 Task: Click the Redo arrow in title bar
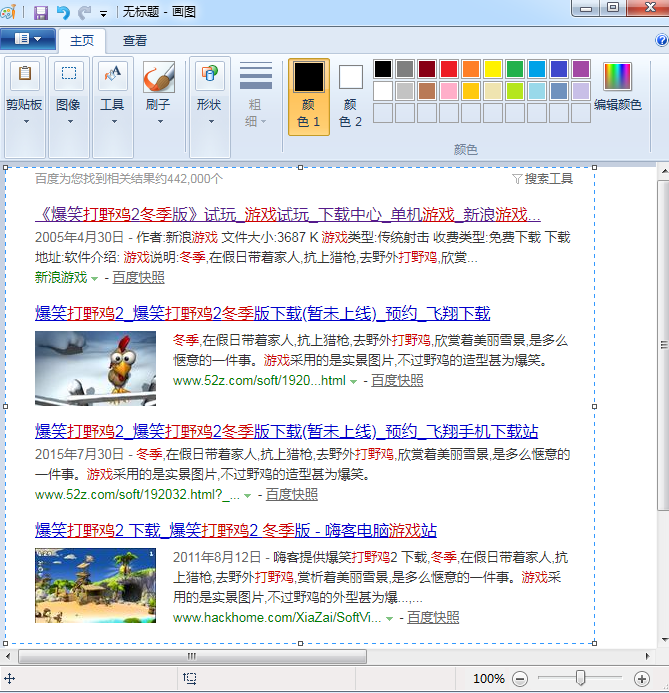pos(84,13)
